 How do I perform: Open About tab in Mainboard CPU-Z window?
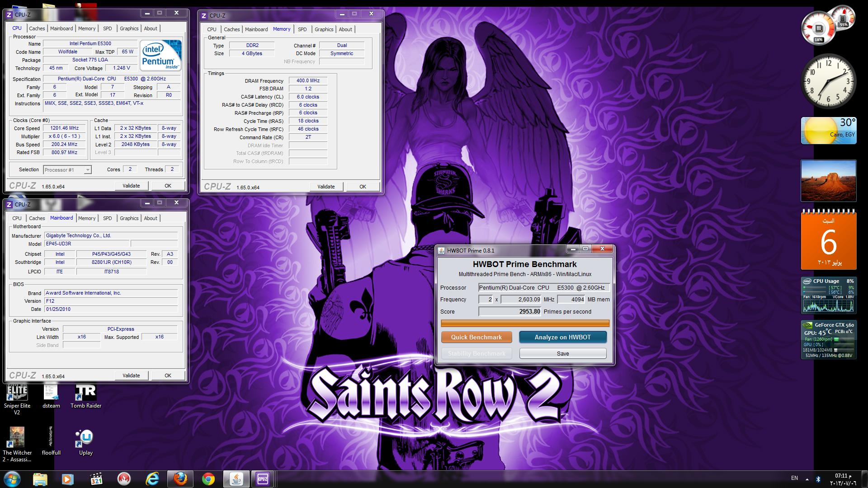click(151, 218)
